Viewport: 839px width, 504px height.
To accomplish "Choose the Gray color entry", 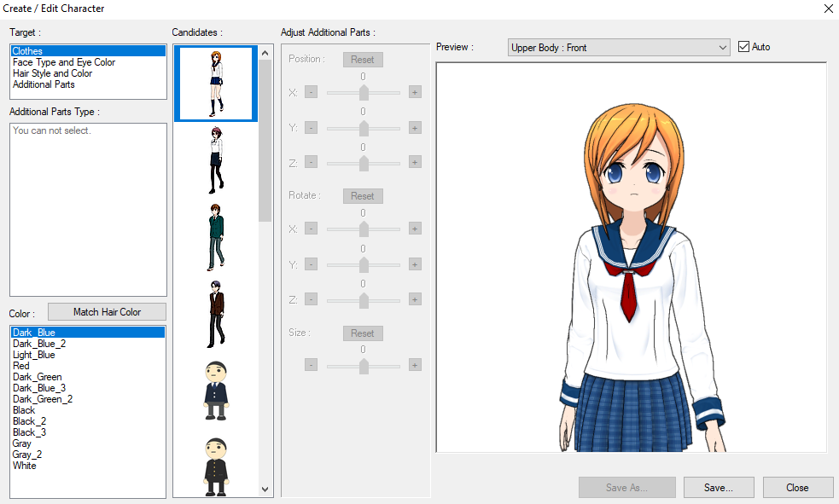I will [x=88, y=443].
